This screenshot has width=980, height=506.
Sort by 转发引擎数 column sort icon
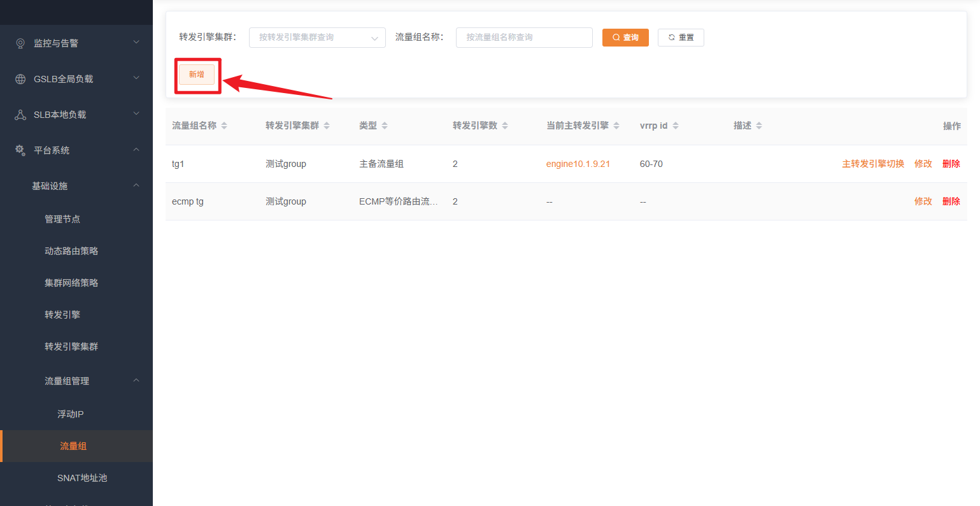(505, 126)
